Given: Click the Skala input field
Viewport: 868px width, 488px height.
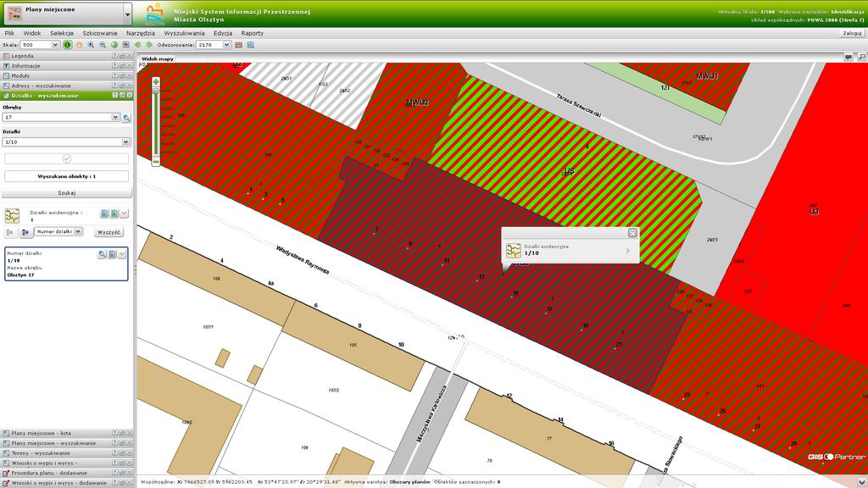Looking at the screenshot, I should [x=36, y=45].
